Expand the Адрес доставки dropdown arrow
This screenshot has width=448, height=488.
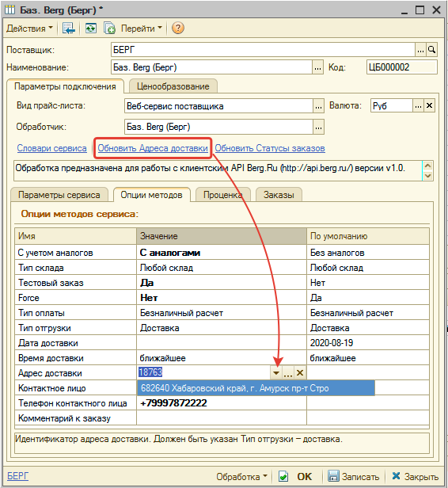[276, 372]
